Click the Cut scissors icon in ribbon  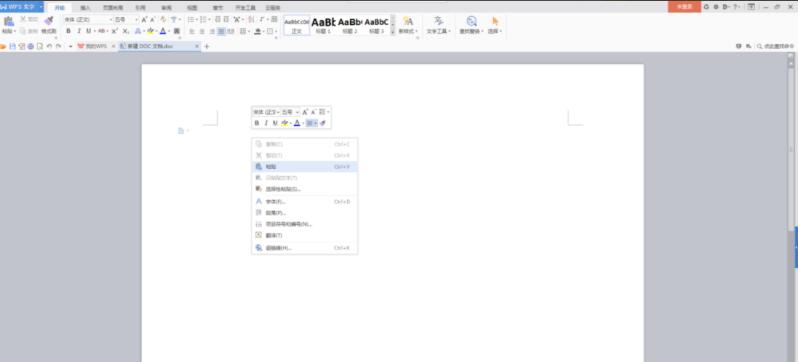(23, 19)
